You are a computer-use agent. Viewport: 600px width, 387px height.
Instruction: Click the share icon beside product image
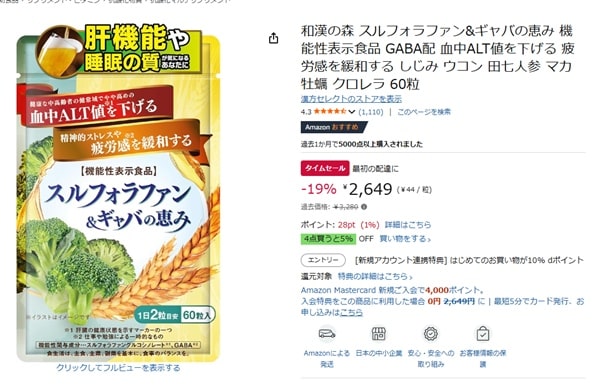[273, 38]
